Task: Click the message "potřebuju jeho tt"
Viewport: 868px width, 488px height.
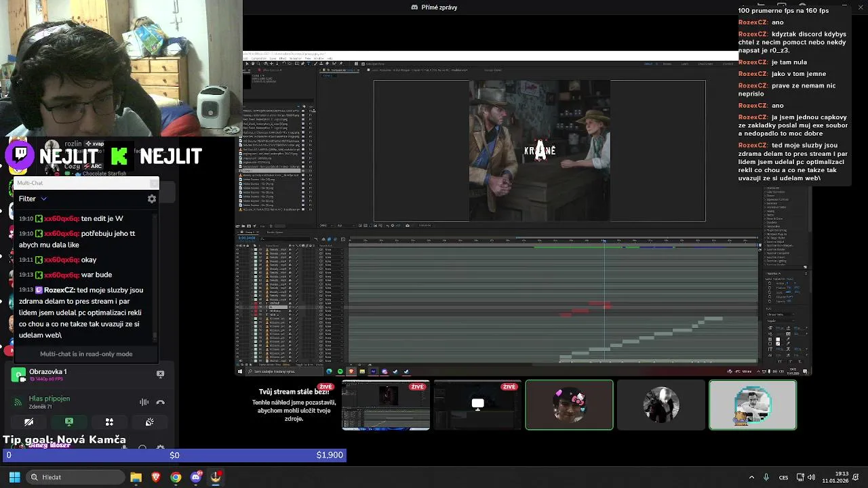Action: pyautogui.click(x=108, y=233)
